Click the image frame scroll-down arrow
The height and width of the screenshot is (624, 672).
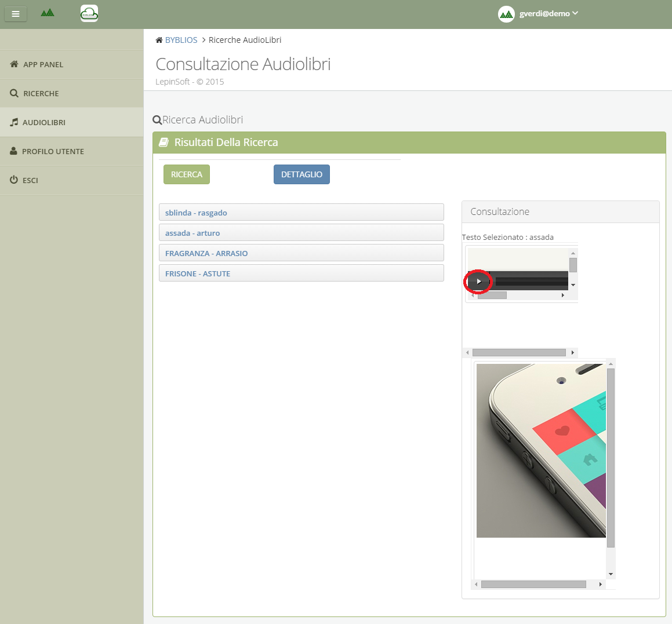(611, 574)
